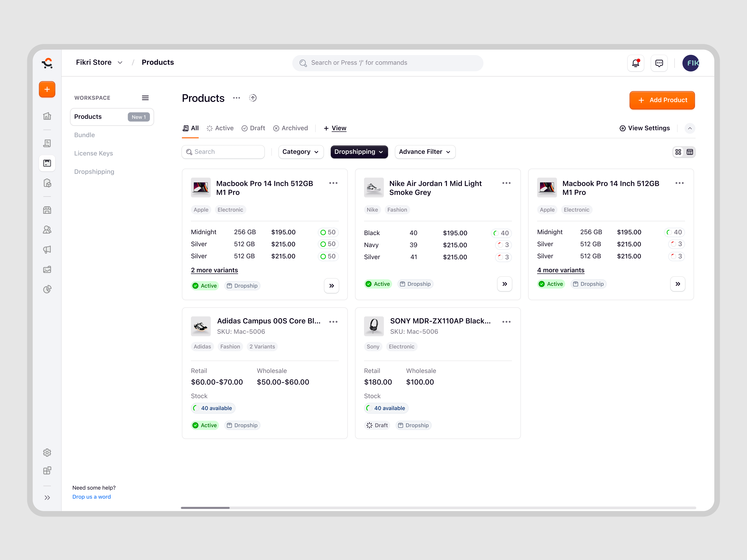Screen dimensions: 747x560
Task: Click the orange plus quick-create button in the sidebar
Action: click(x=47, y=89)
